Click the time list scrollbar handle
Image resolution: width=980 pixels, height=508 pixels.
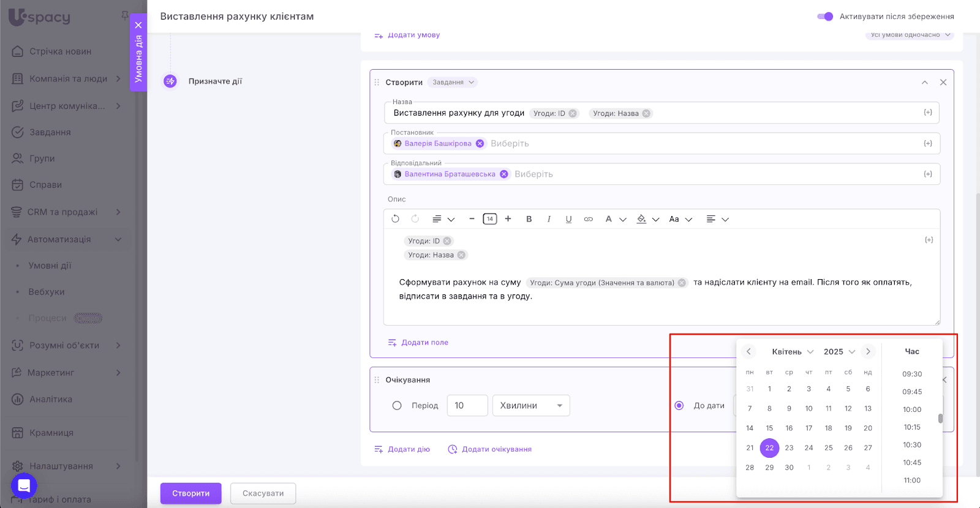tap(940, 419)
